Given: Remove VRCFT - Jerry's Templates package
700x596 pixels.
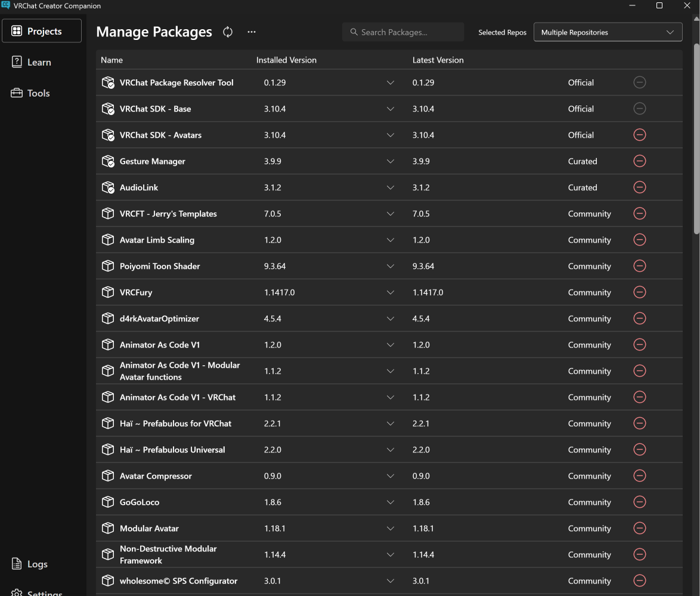Looking at the screenshot, I should pos(640,214).
